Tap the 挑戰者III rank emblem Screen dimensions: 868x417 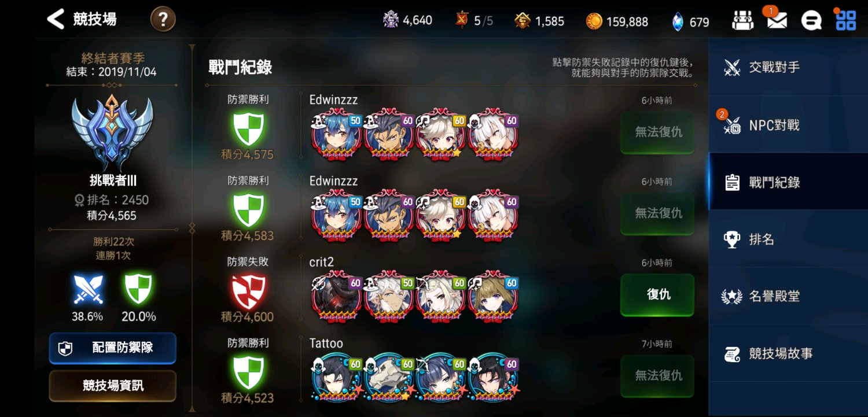[112, 132]
